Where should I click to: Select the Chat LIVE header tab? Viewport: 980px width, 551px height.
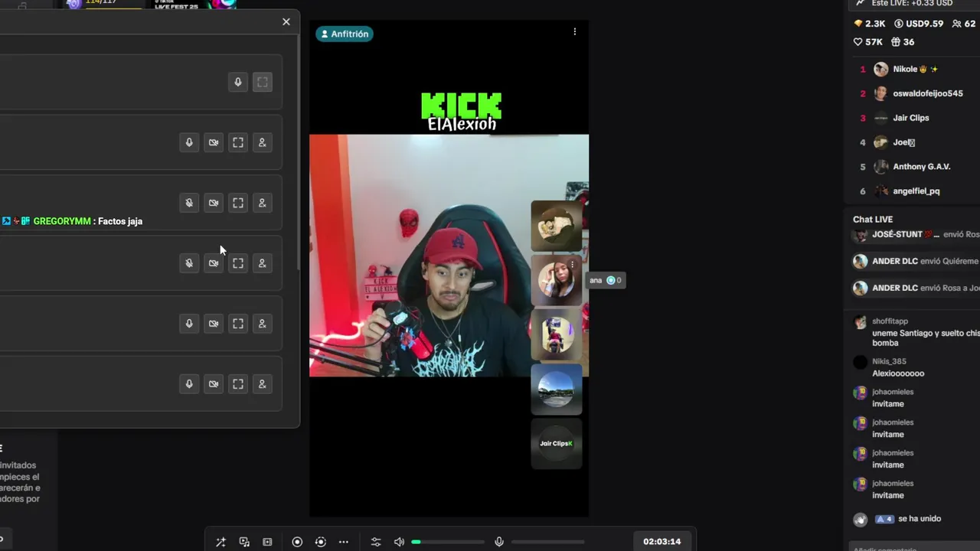pos(873,220)
